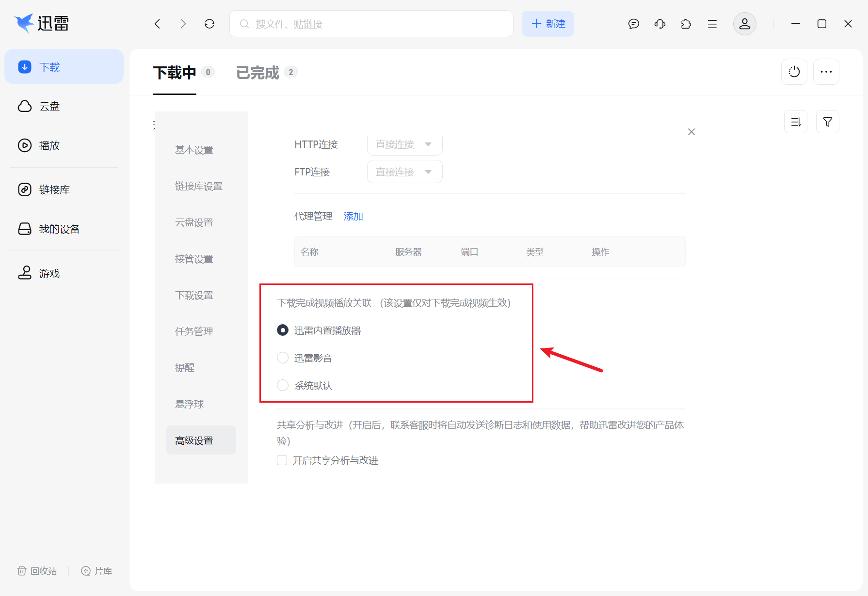Click the 新建 new task button

coord(548,24)
